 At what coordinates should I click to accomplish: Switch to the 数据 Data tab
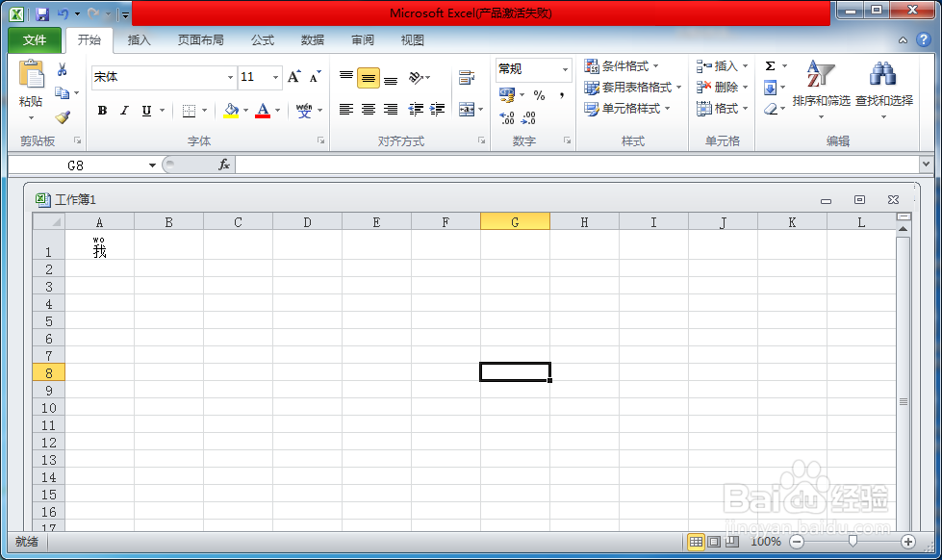[x=313, y=39]
